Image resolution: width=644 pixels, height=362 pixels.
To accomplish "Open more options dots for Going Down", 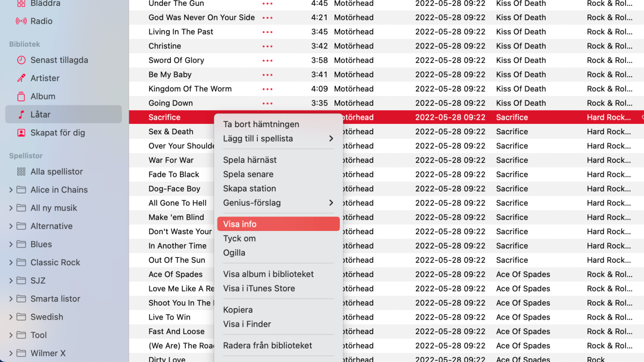I will pyautogui.click(x=267, y=103).
